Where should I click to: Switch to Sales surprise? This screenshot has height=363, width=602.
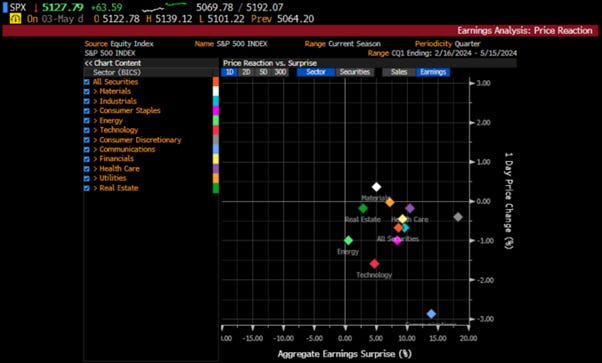click(x=399, y=72)
